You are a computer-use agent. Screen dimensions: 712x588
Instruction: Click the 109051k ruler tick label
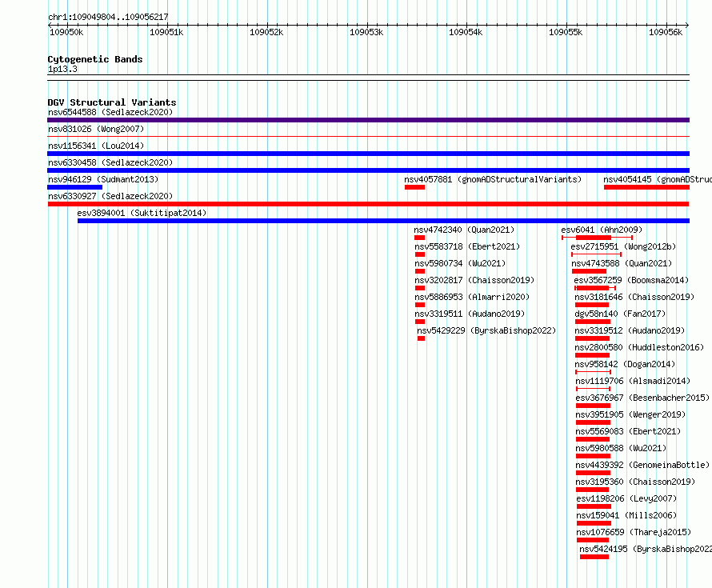(x=166, y=32)
